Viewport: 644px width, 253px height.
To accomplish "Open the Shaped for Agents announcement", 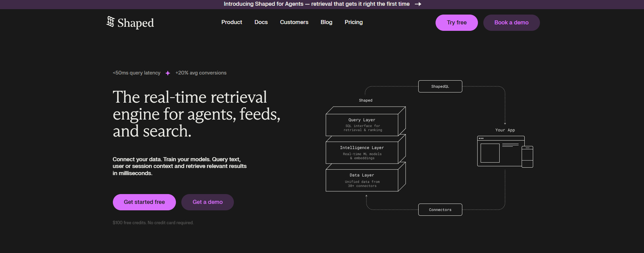I will coord(316,4).
